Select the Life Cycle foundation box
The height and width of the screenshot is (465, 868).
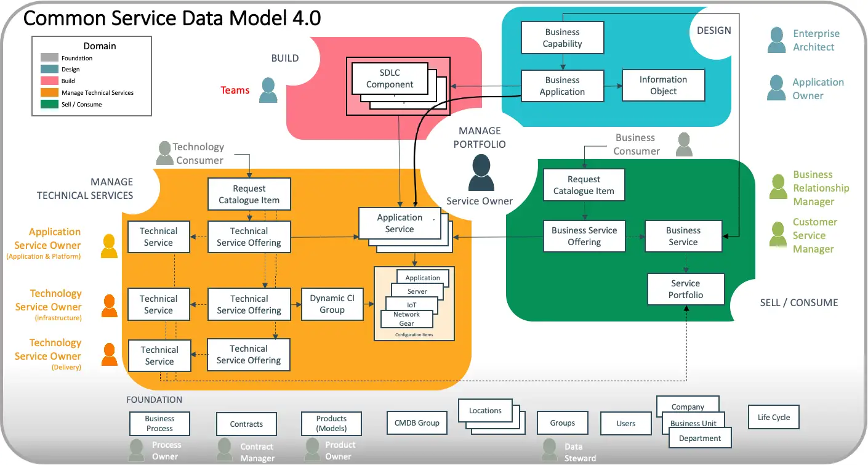tap(774, 417)
